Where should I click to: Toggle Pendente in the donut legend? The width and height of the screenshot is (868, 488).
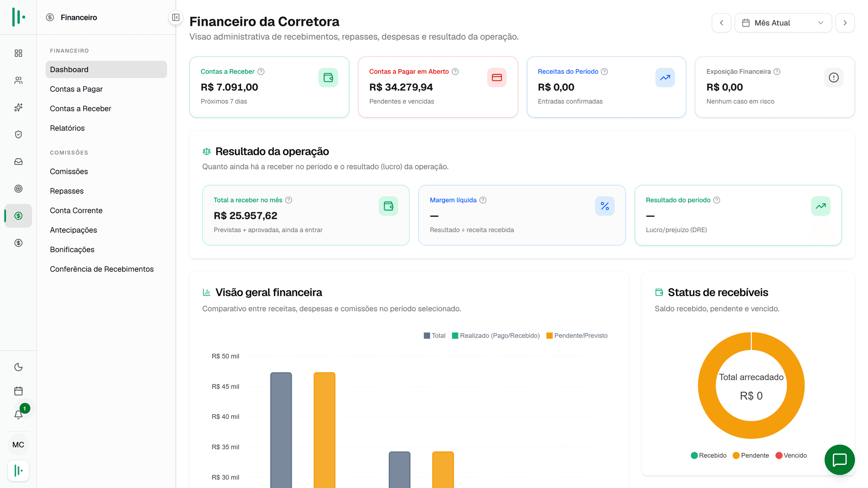(751, 455)
